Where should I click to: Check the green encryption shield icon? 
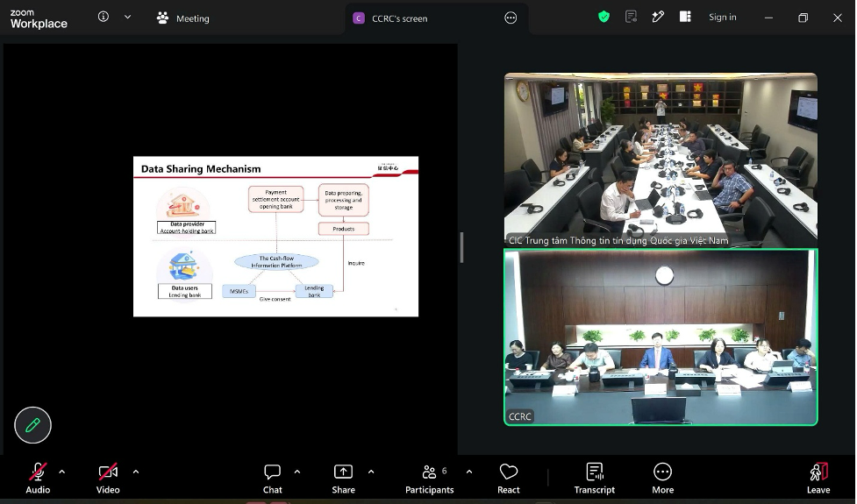tap(604, 17)
